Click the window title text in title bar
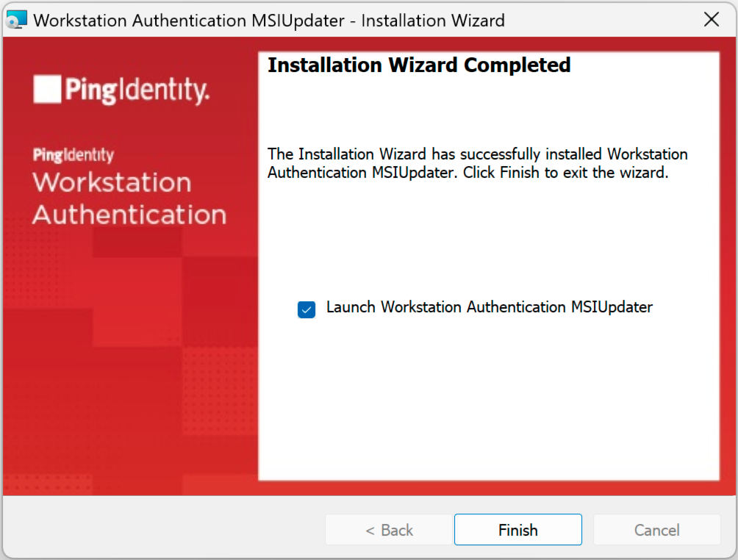Image resolution: width=738 pixels, height=560 pixels. pyautogui.click(x=269, y=21)
